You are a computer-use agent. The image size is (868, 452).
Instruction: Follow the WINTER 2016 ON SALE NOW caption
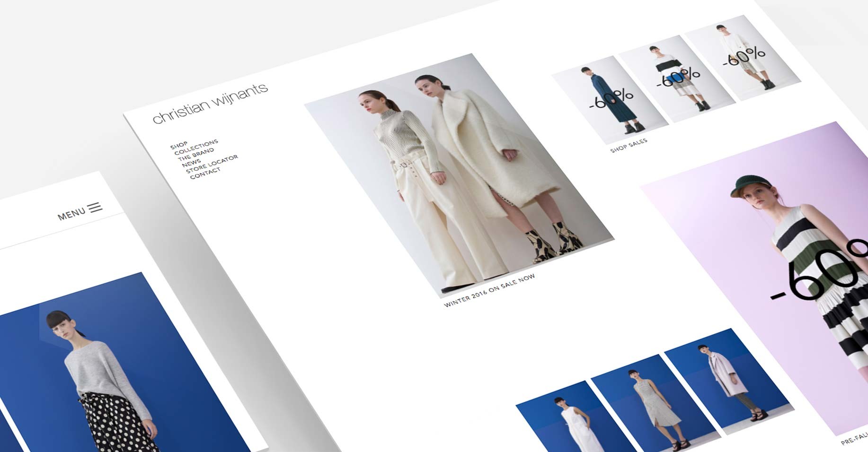coord(489,290)
